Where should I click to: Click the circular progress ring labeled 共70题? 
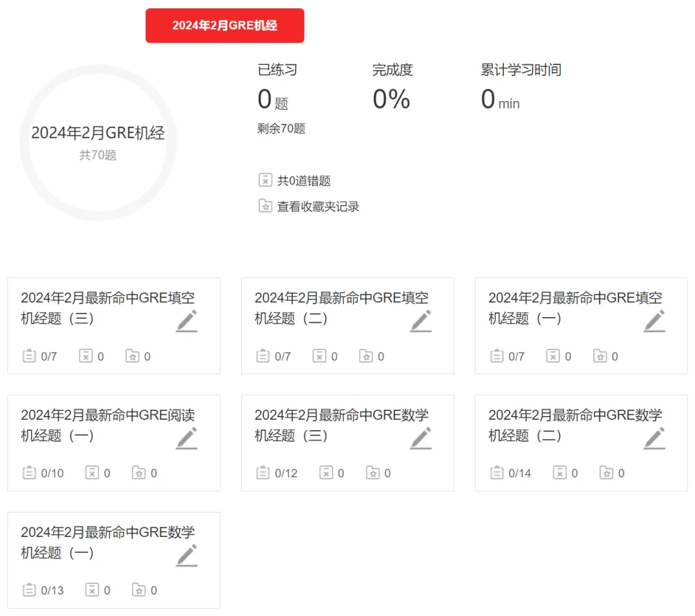pos(98,143)
